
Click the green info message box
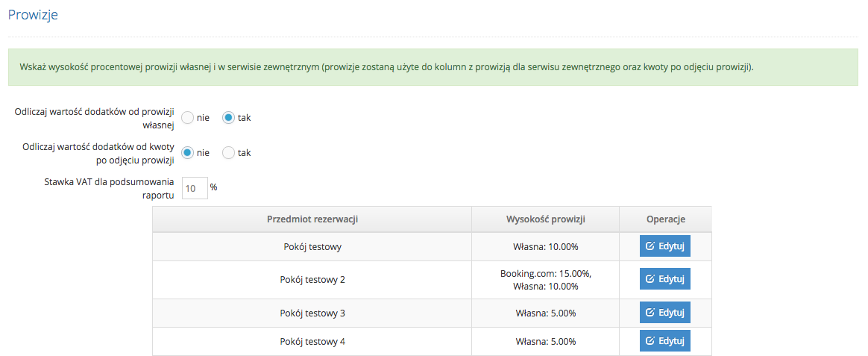[433, 67]
